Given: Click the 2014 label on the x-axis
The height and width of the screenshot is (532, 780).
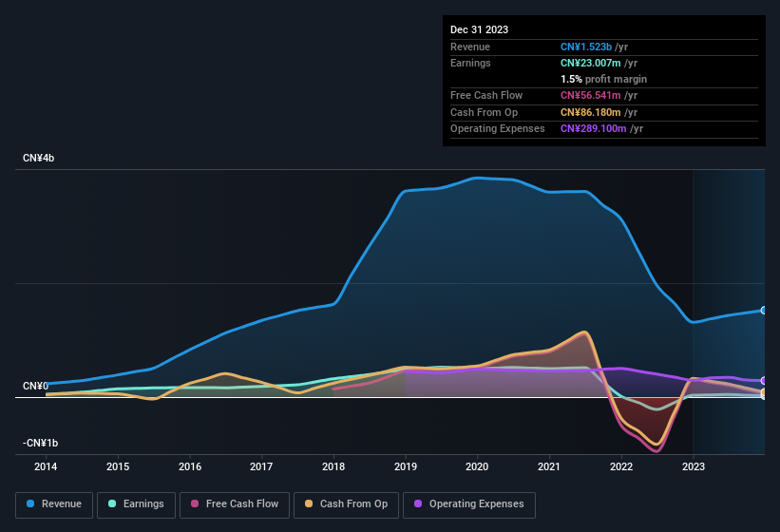Looking at the screenshot, I should click(46, 466).
